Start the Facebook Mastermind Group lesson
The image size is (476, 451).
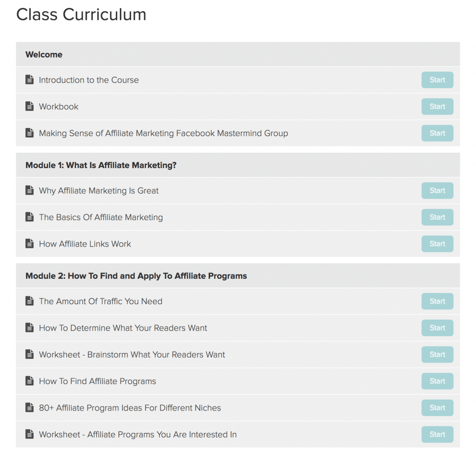coord(437,133)
